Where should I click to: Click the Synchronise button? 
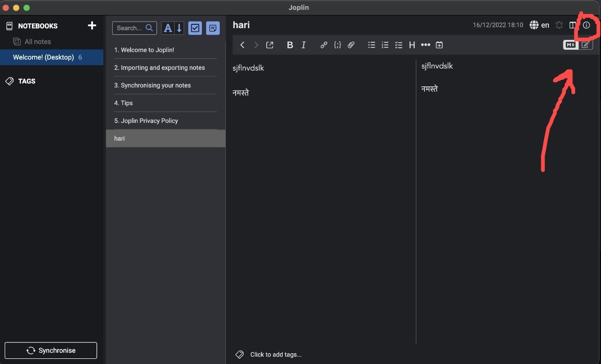pos(51,350)
